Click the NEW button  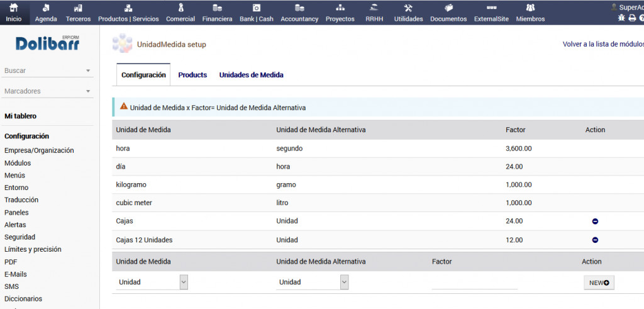[598, 283]
